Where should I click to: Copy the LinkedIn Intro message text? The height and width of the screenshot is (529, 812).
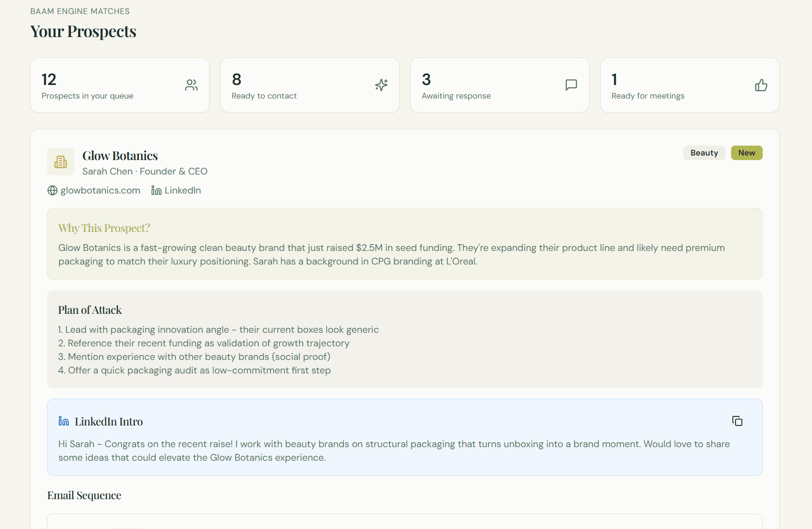point(737,421)
